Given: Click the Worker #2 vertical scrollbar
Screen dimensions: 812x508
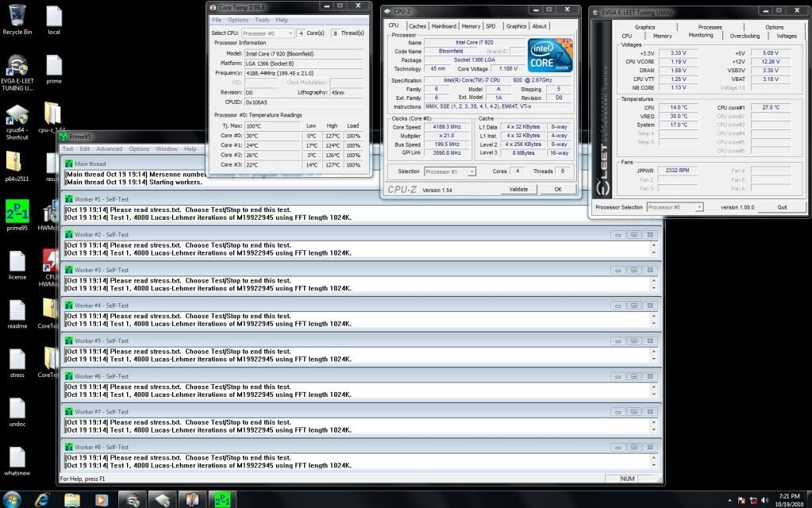Looking at the screenshot, I should click(x=653, y=249).
